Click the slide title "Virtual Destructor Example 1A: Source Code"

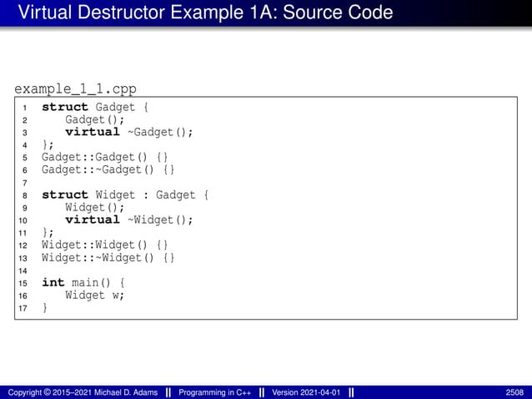click(205, 13)
